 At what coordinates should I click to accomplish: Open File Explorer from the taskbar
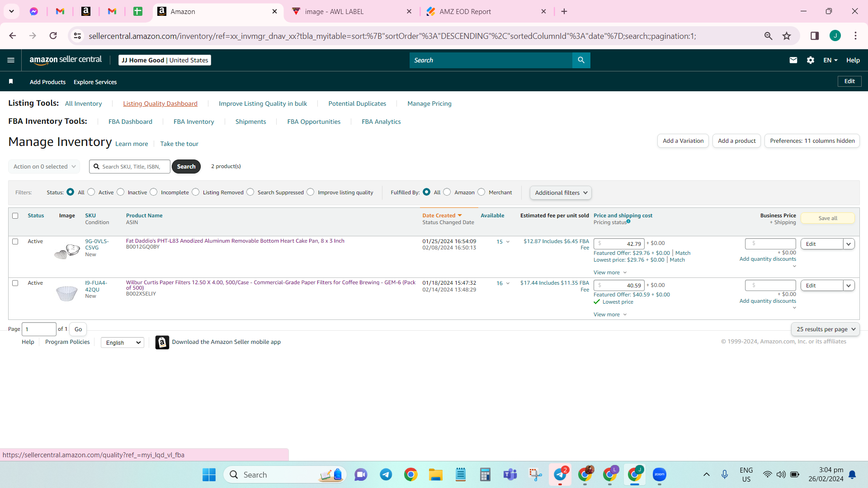click(436, 474)
